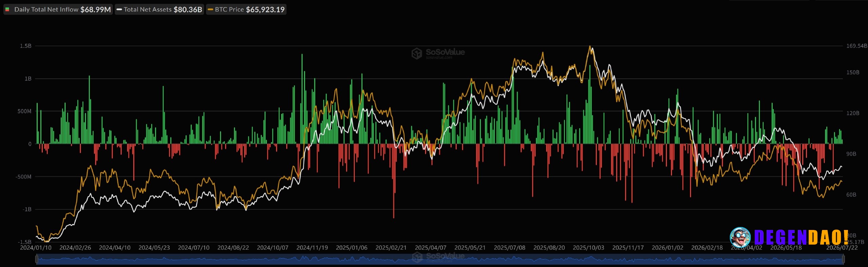Click the 120B right axis label
This screenshot has width=868, height=267.
pyautogui.click(x=853, y=113)
